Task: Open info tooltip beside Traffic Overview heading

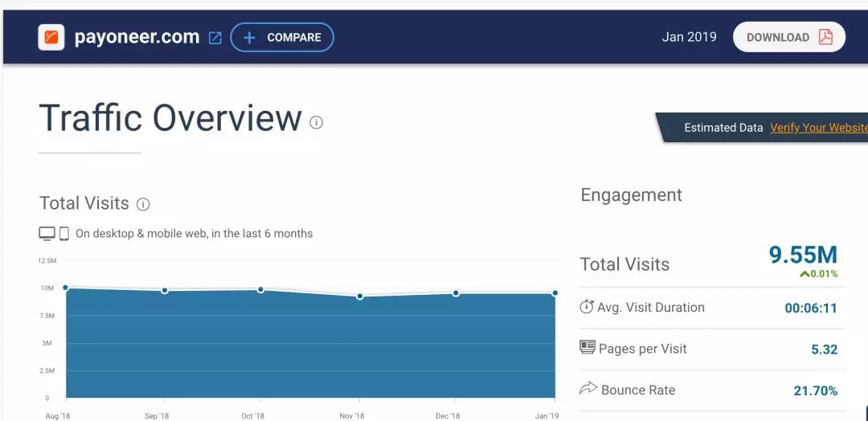Action: click(x=317, y=123)
